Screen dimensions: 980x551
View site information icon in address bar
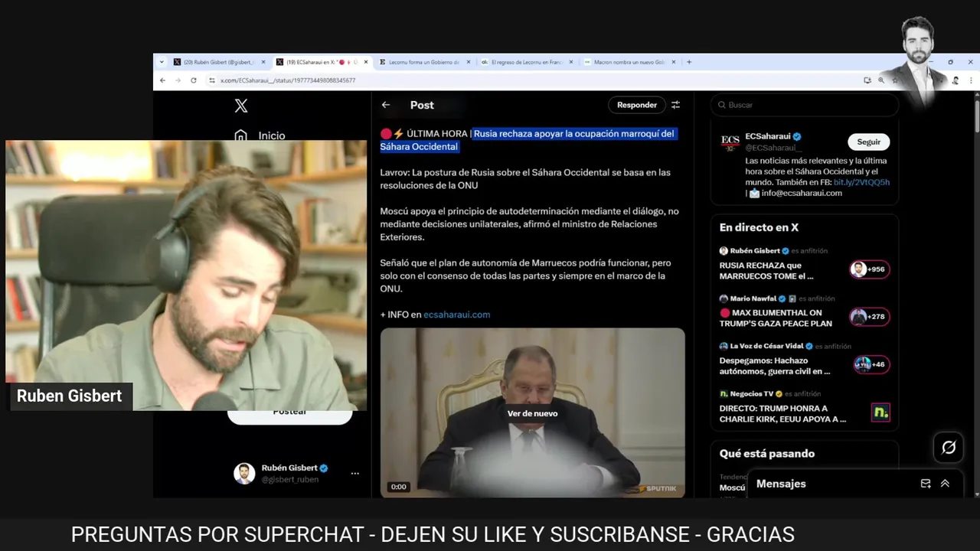[x=212, y=80]
